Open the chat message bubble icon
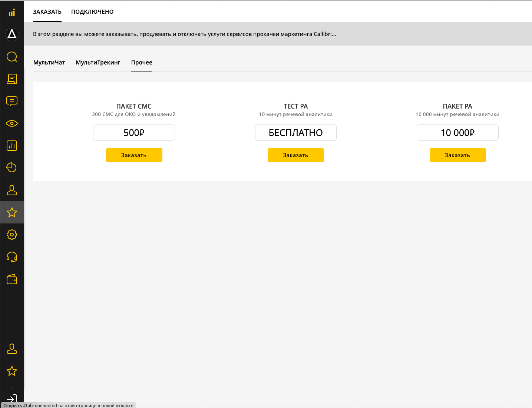Screen dimensions: 532x408 click(12, 101)
